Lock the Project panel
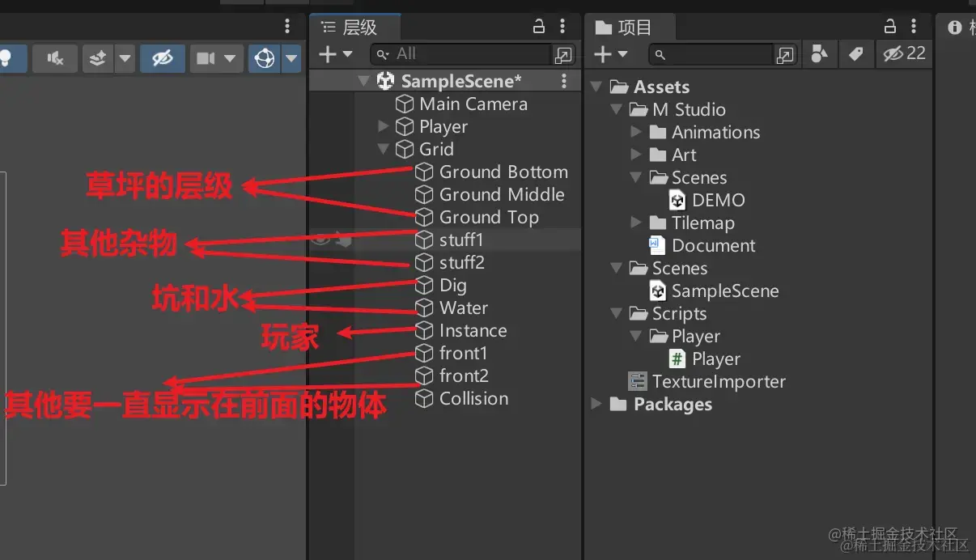This screenshot has width=976, height=560. pos(889,27)
